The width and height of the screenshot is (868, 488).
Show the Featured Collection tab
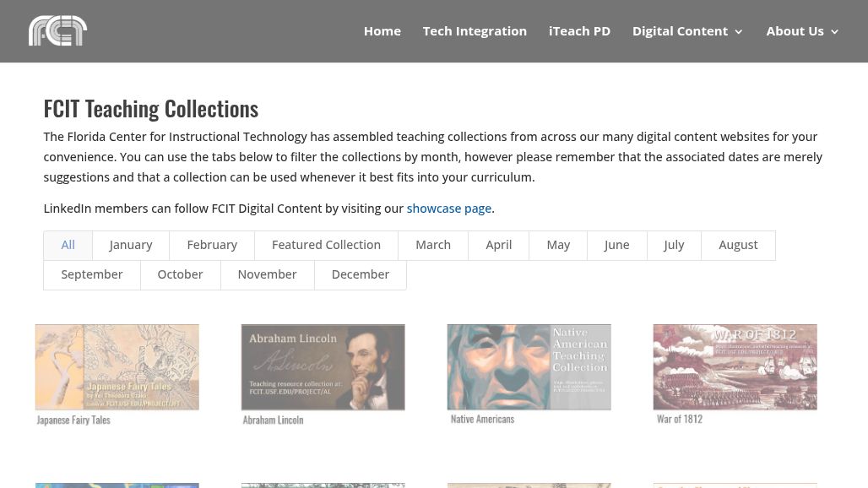(x=326, y=245)
